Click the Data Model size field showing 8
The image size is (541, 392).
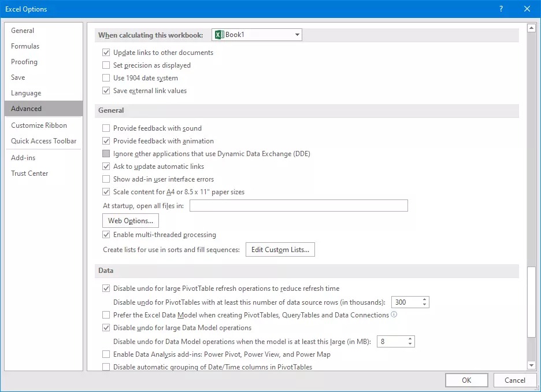(392, 342)
